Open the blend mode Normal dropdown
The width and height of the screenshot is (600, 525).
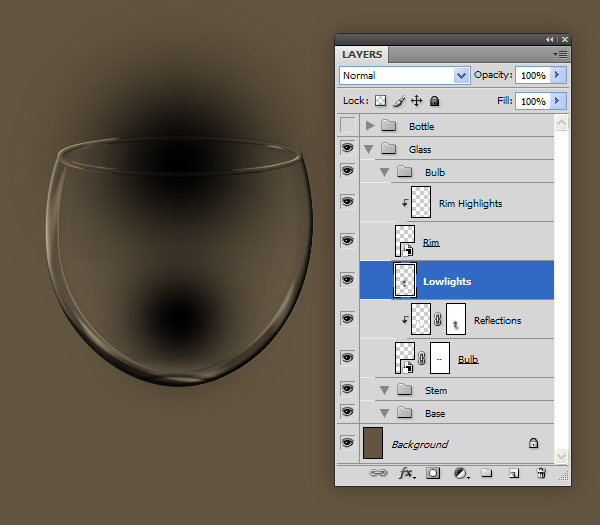click(x=404, y=75)
